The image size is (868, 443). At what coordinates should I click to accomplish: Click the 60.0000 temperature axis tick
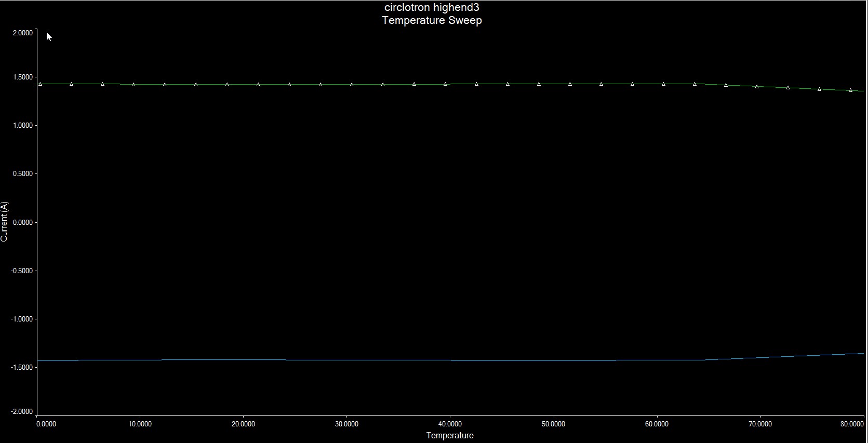pos(657,424)
